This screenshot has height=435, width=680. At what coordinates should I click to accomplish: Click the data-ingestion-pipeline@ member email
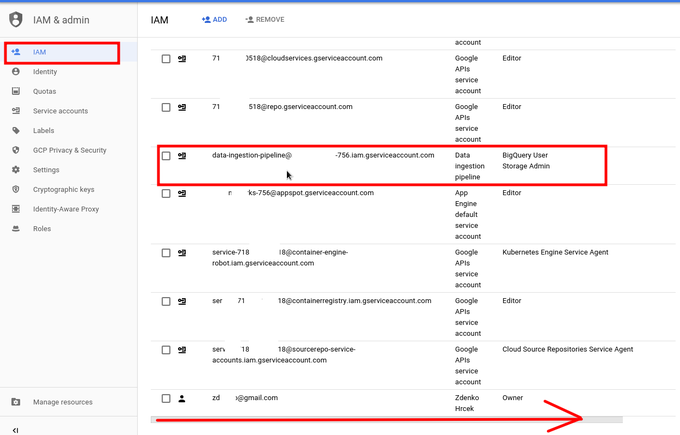tap(323, 155)
